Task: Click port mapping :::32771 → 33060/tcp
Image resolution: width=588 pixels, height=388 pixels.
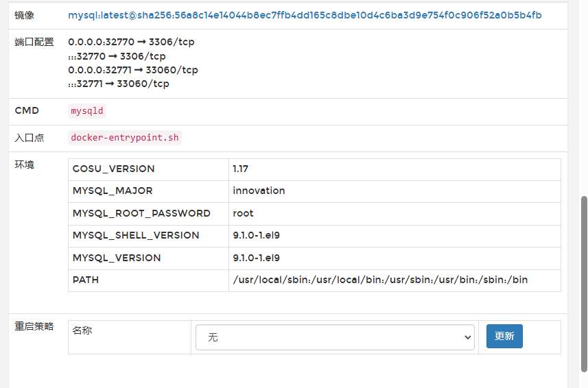Action: pos(119,84)
